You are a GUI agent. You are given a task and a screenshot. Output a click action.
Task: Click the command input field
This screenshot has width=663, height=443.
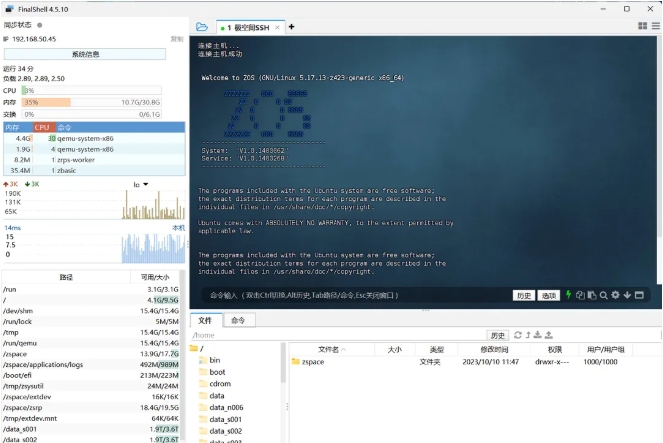(350, 296)
